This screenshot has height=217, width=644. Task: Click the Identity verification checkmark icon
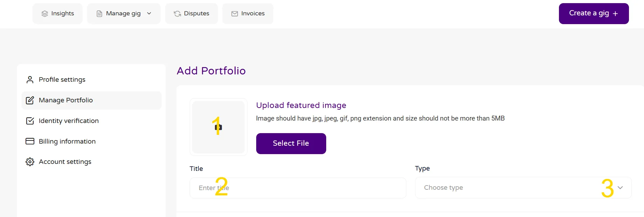click(x=30, y=121)
